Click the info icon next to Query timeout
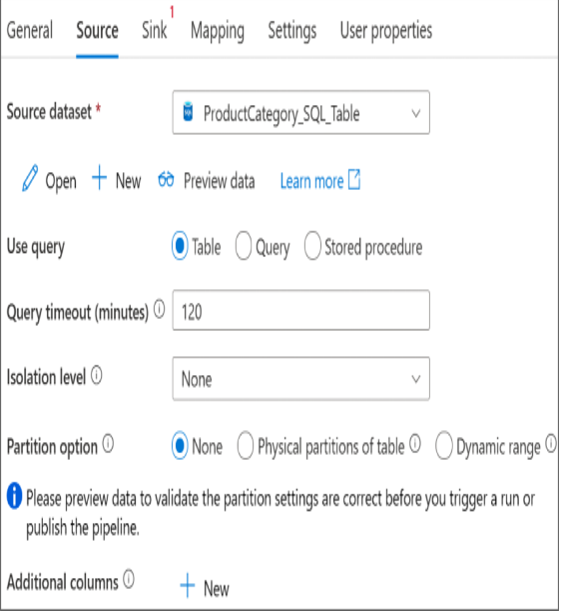The height and width of the screenshot is (611, 561). 159,310
